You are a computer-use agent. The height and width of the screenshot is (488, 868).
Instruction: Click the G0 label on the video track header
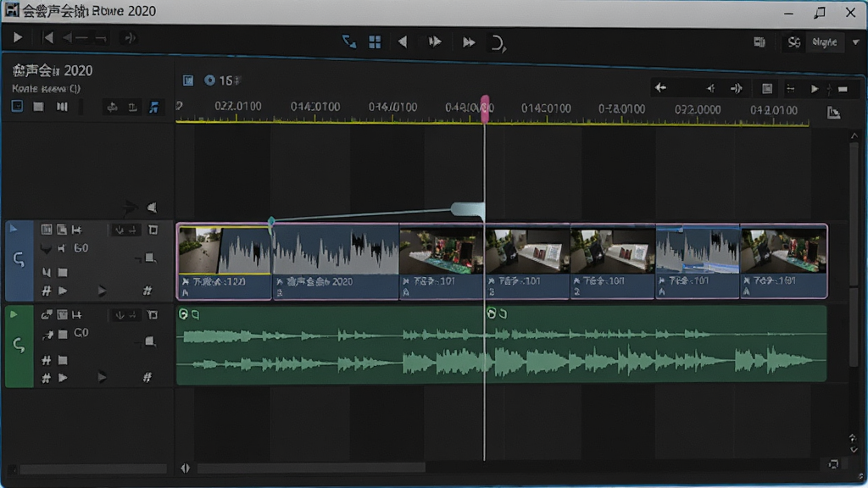click(81, 248)
